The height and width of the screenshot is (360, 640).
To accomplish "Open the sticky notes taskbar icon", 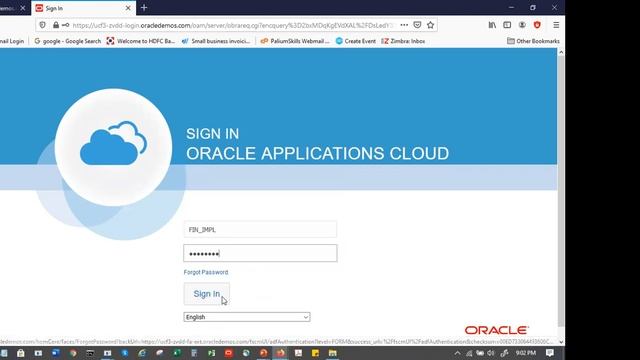I will (x=316, y=353).
